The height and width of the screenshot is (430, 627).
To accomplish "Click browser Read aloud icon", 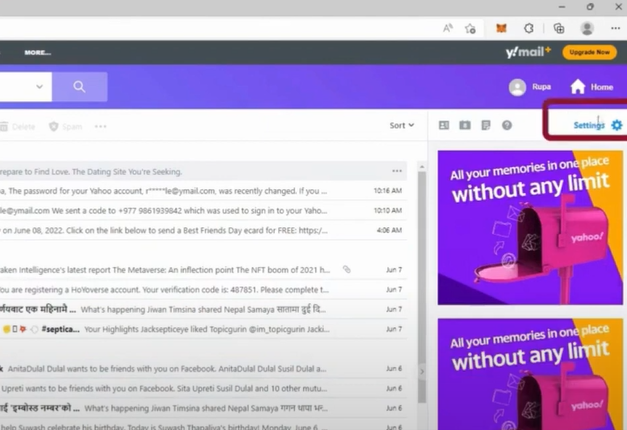I will click(x=448, y=28).
